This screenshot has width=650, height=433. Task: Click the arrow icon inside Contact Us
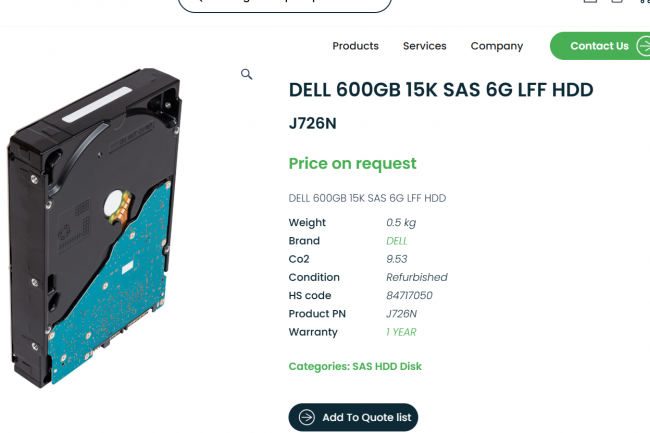tap(643, 46)
